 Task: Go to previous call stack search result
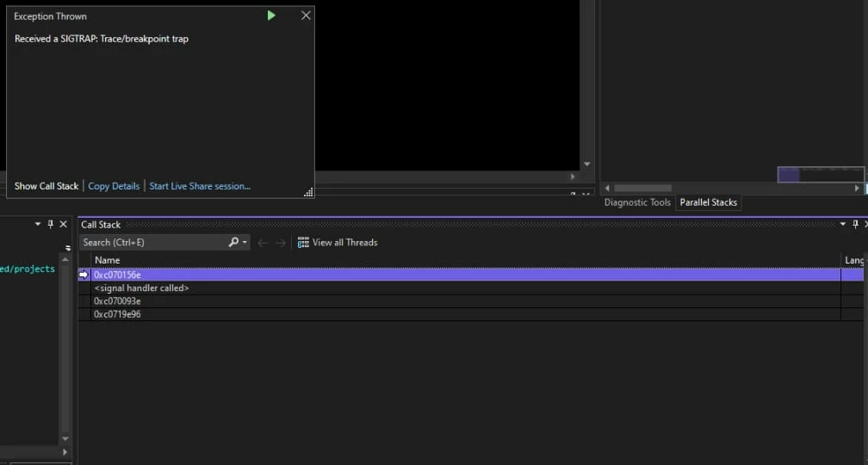[x=263, y=243]
